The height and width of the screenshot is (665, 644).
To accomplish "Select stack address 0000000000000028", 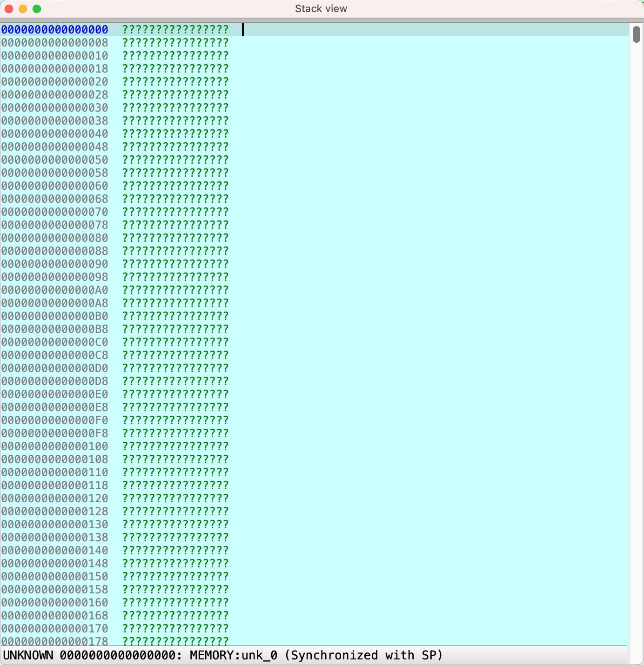I will [x=55, y=95].
